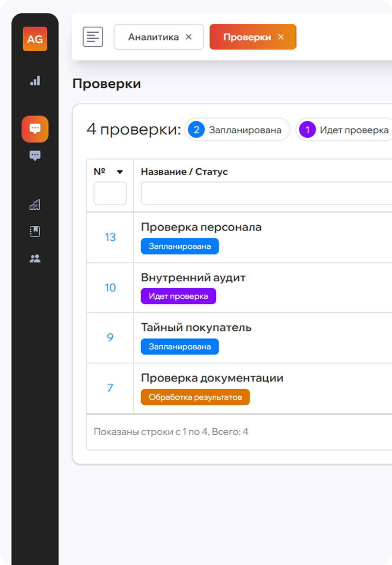Viewport: 392px width, 565px height.
Task: Open check number 10 link
Action: [x=110, y=287]
